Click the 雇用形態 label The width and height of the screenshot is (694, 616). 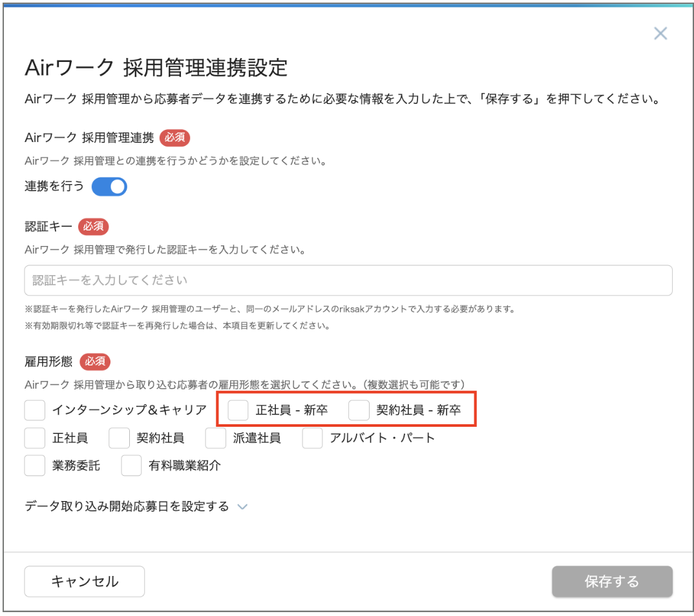click(48, 362)
